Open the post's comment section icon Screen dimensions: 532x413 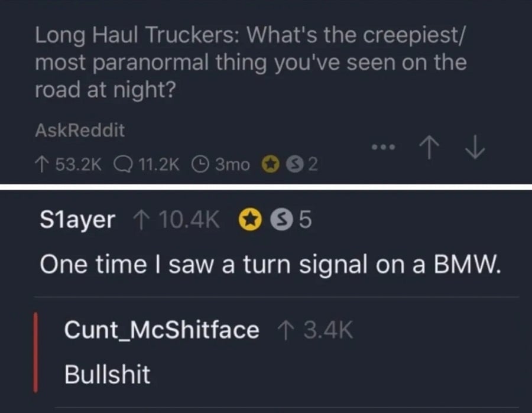pos(123,164)
